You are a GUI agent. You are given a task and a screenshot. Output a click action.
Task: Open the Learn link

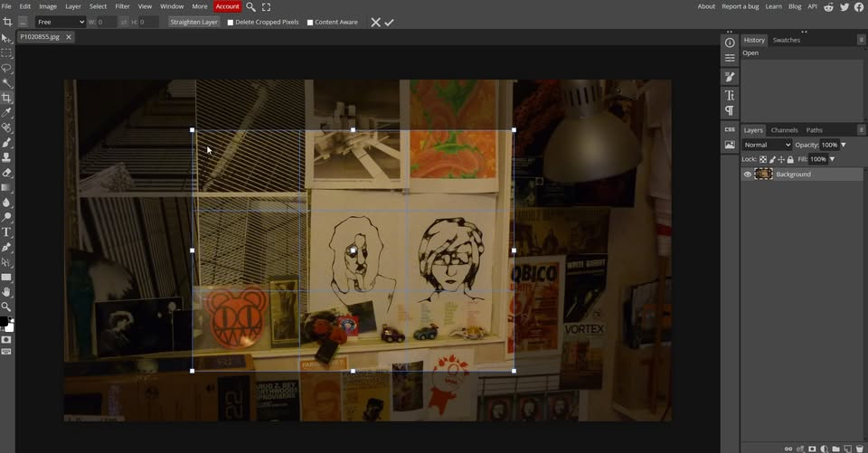(x=773, y=6)
